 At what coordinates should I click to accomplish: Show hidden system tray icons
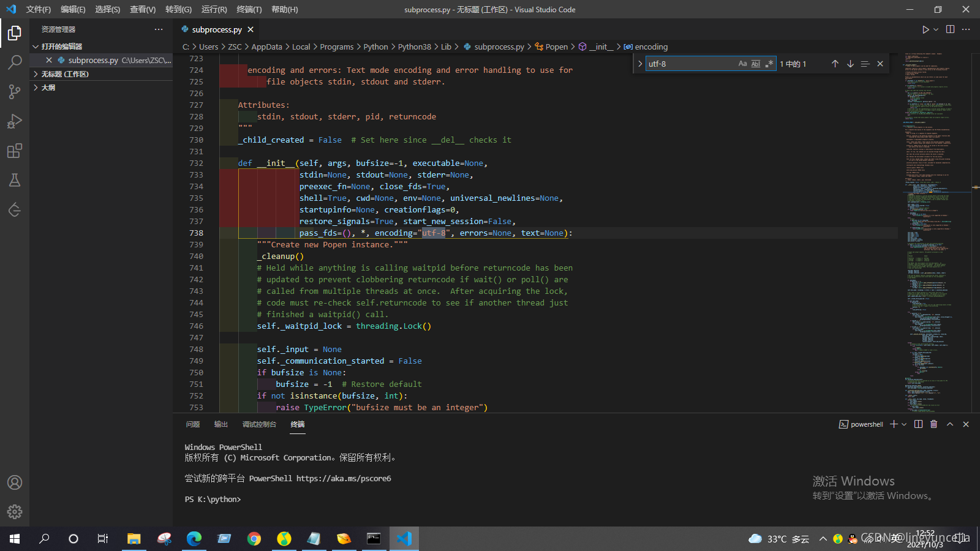click(x=823, y=539)
